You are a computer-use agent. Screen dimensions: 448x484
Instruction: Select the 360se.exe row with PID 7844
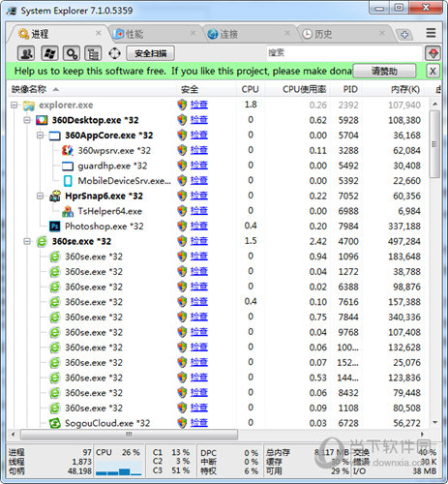(x=219, y=318)
